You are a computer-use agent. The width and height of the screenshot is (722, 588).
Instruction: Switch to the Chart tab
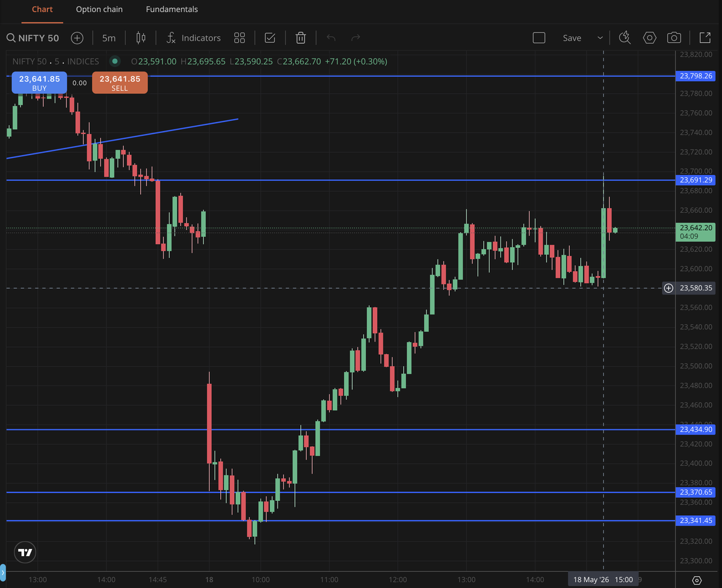tap(42, 9)
